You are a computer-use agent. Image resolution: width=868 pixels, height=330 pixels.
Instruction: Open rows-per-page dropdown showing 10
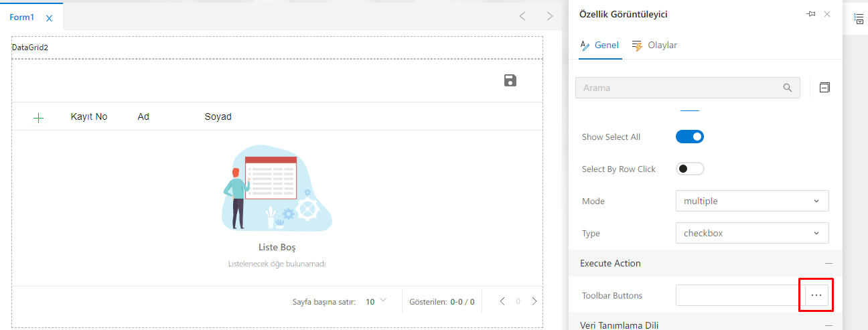(376, 301)
